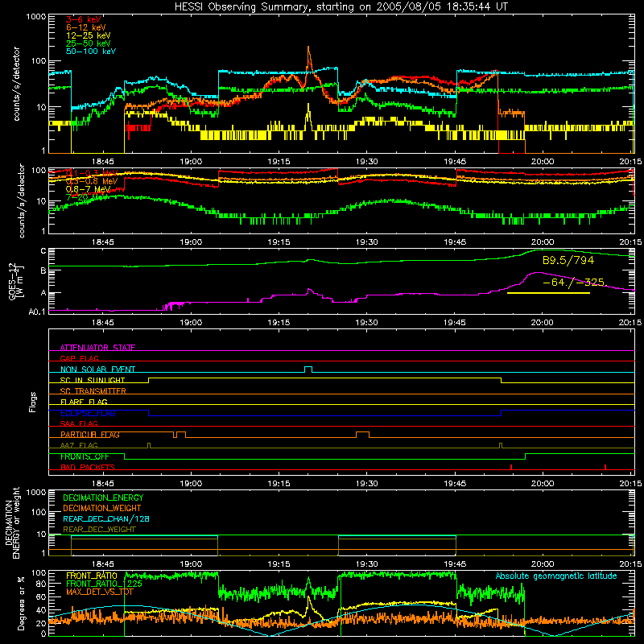Select the BAD_PACKETS flag label

coord(88,467)
